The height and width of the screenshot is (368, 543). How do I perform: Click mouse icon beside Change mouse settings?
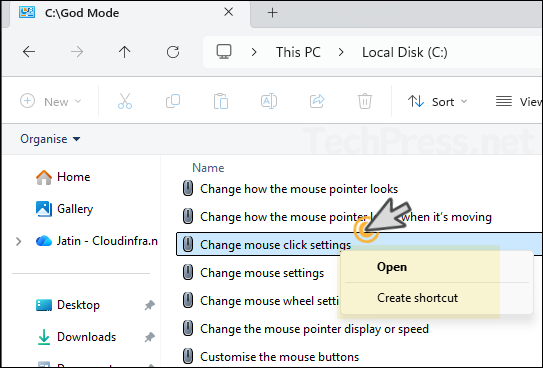188,272
